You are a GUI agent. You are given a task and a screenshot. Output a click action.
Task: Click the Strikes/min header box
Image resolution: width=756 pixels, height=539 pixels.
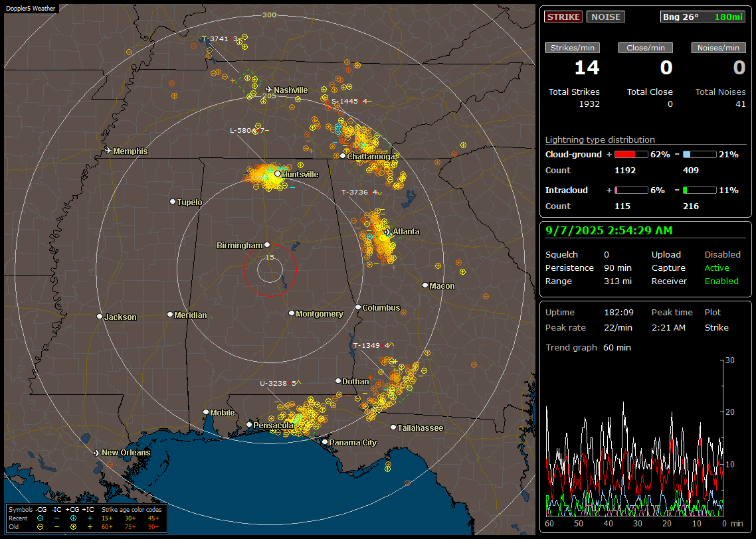point(573,48)
